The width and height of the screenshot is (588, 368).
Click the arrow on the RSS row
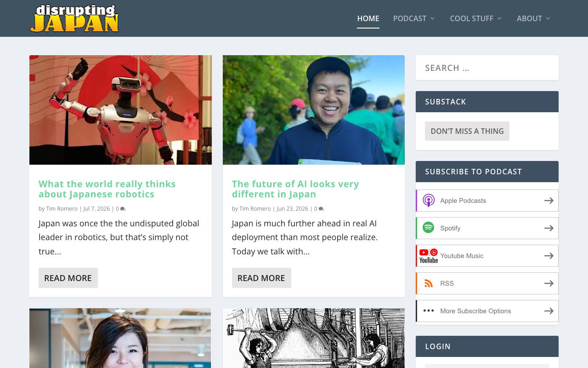pyautogui.click(x=549, y=283)
